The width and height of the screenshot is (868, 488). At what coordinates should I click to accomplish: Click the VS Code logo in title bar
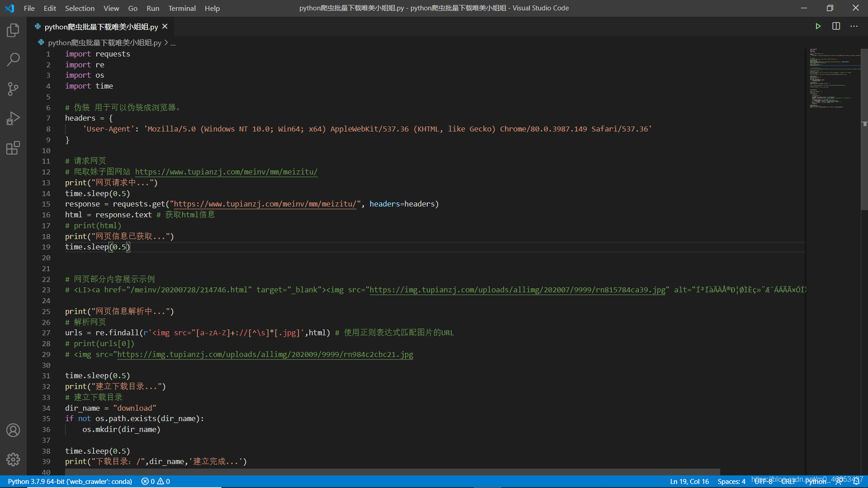pyautogui.click(x=9, y=8)
